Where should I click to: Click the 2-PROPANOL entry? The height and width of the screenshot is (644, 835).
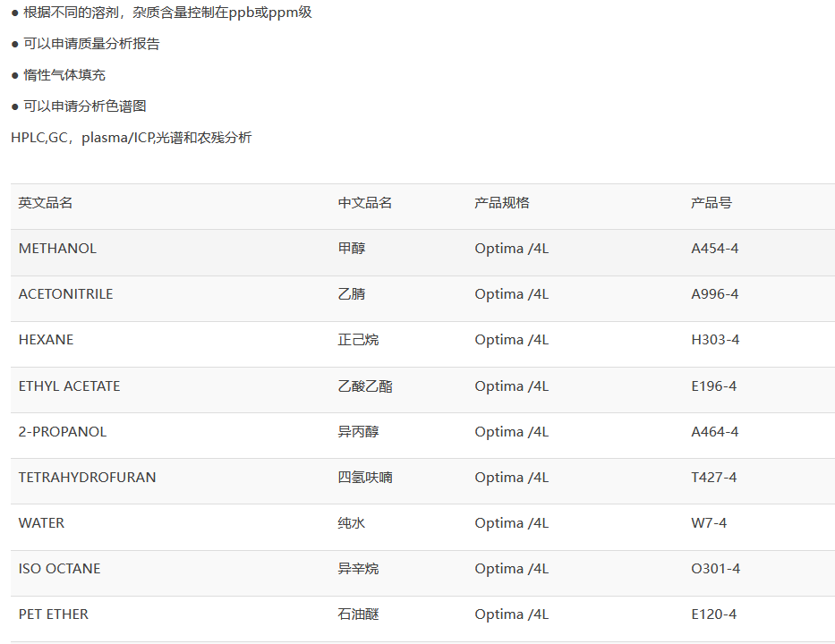click(63, 432)
